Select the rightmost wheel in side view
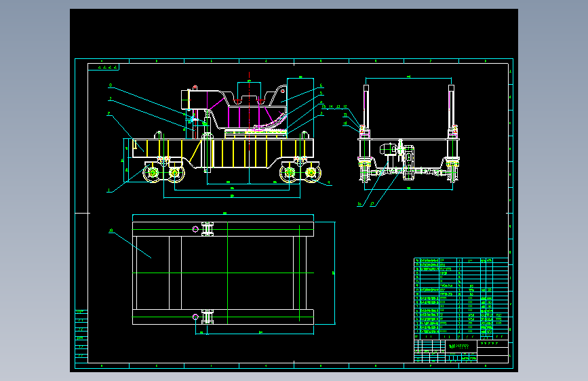Viewport: 588px width, 381px height. pos(311,173)
